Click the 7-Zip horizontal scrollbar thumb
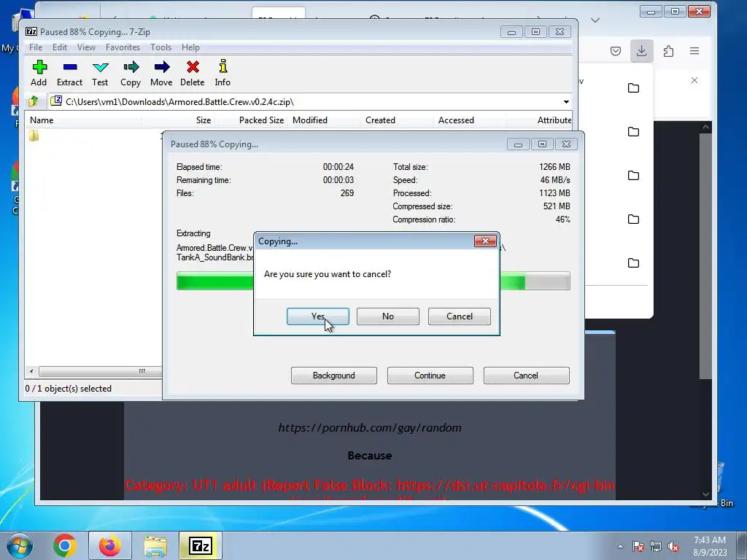Image resolution: width=747 pixels, height=560 pixels. pos(100,371)
